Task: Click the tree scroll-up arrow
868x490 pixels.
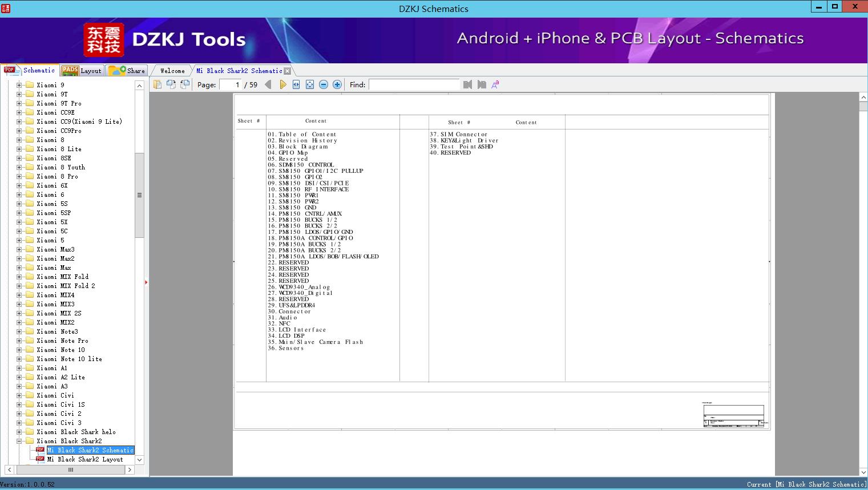Action: click(139, 86)
